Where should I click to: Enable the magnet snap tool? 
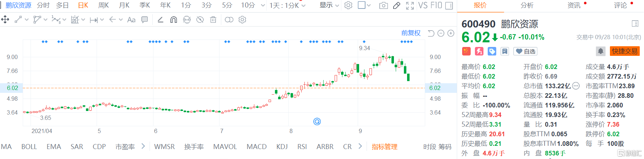(174, 20)
